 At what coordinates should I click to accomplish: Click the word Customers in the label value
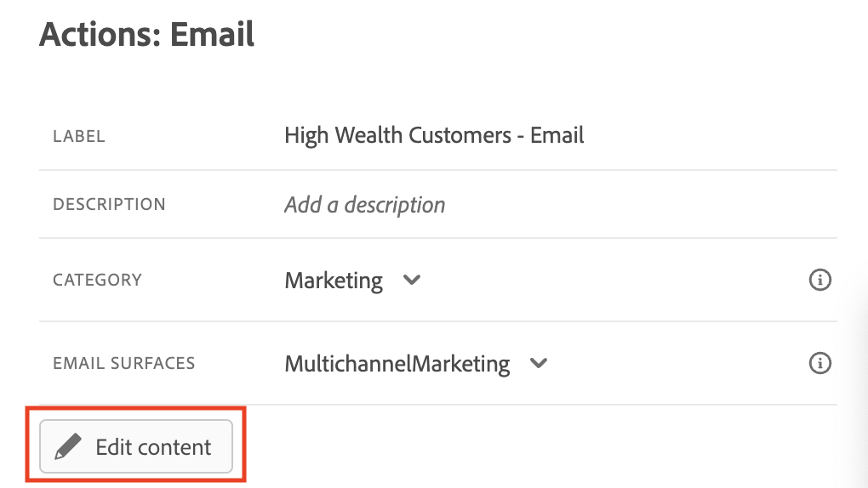460,135
